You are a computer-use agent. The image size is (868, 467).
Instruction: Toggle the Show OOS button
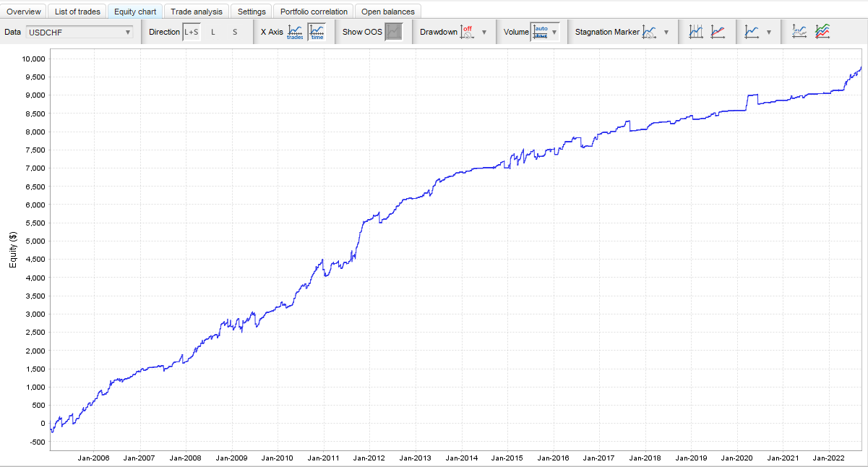click(x=393, y=32)
